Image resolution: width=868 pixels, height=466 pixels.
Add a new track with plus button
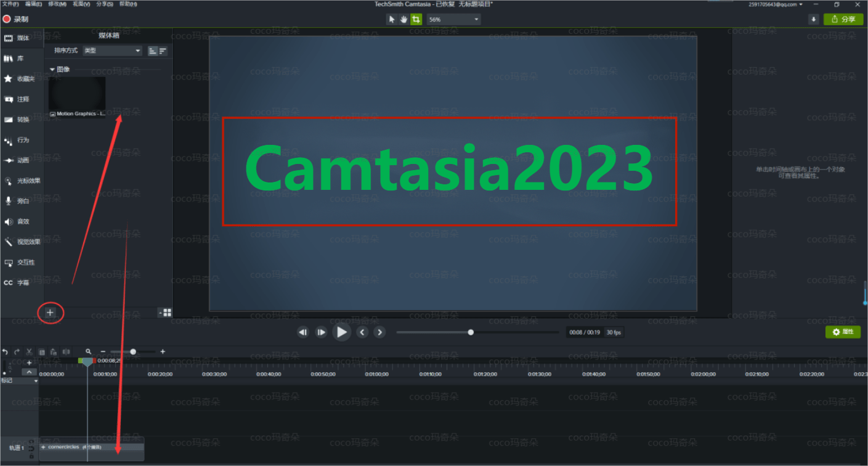[29, 363]
